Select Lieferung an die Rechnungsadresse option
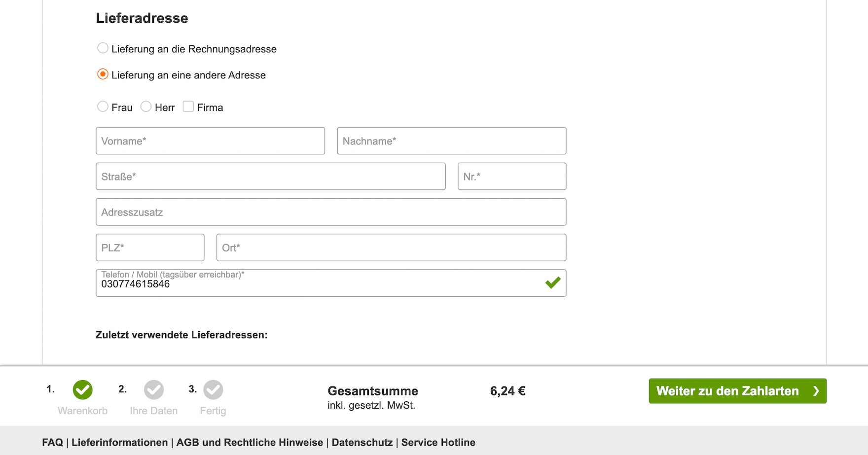 (x=103, y=48)
